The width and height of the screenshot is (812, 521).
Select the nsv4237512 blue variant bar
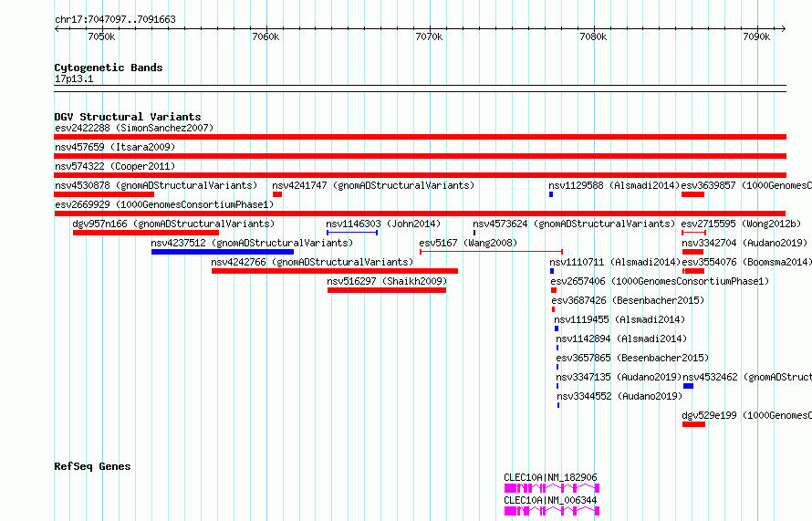(223, 252)
